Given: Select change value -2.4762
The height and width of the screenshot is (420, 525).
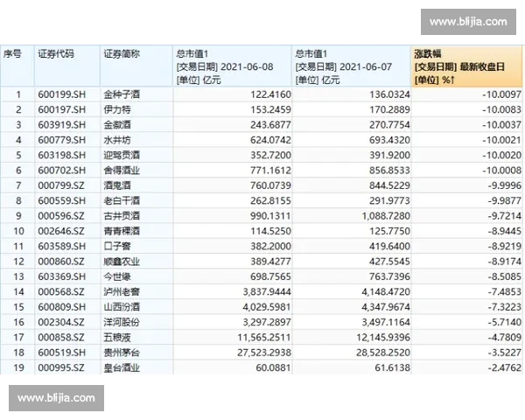Looking at the screenshot, I should point(505,367).
